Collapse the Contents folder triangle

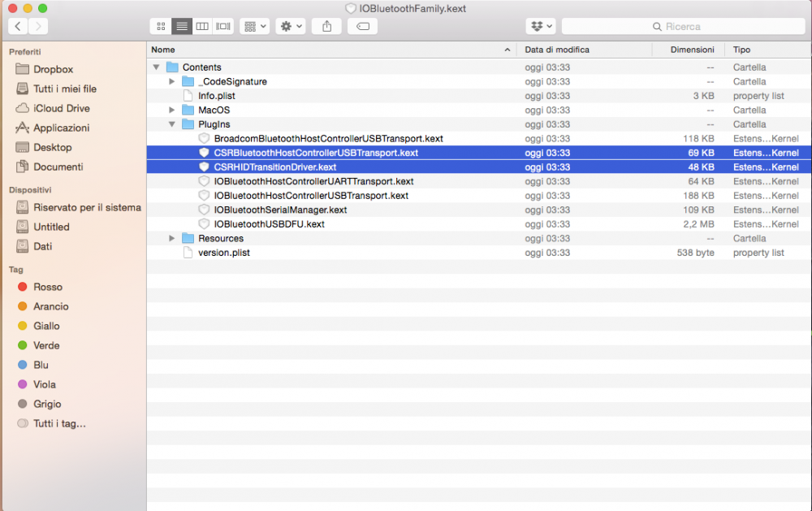pyautogui.click(x=156, y=67)
